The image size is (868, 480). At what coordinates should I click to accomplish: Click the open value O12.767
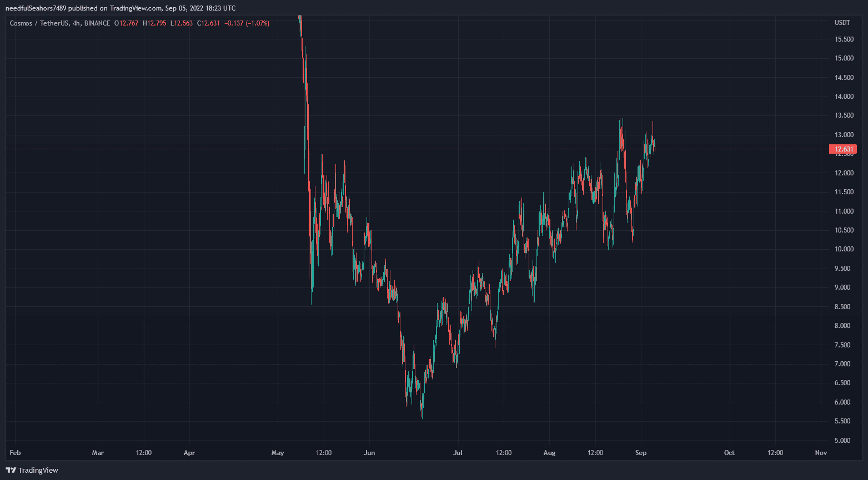(x=127, y=23)
